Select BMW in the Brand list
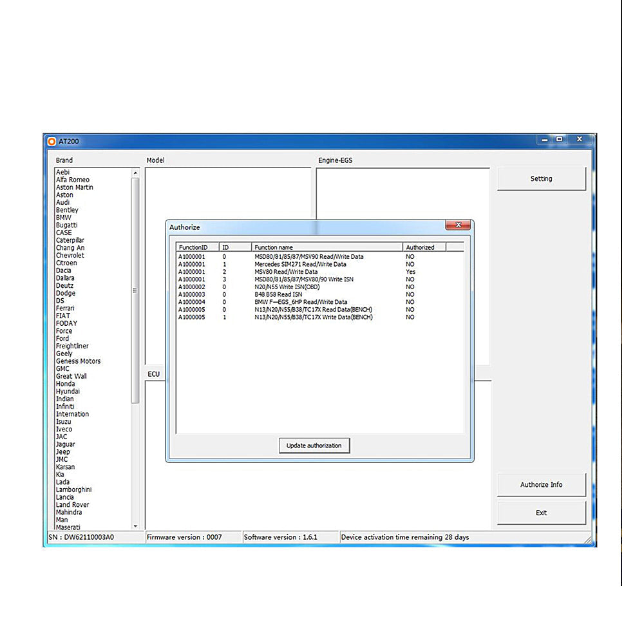 [63, 218]
